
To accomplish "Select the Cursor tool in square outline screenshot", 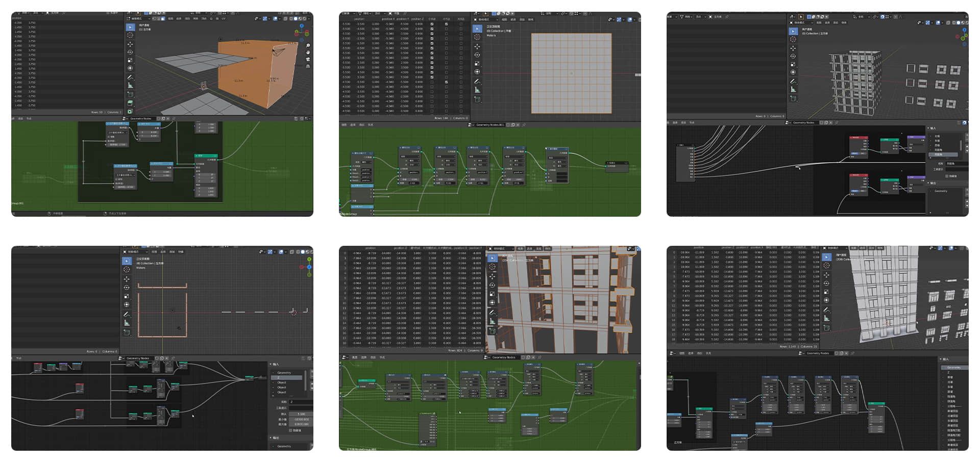I will click(127, 269).
